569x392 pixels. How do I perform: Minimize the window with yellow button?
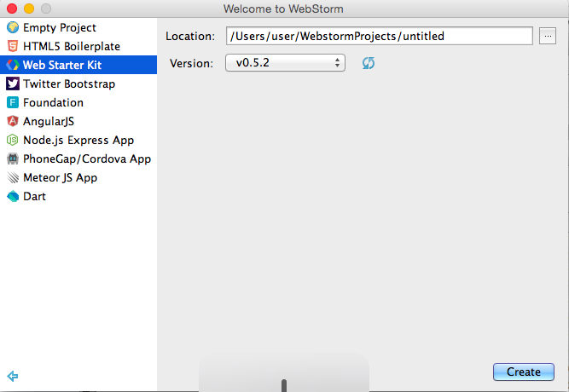(29, 9)
